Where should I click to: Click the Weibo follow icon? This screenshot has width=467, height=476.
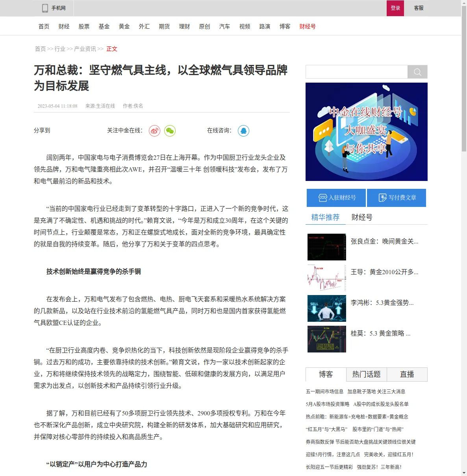tap(155, 131)
